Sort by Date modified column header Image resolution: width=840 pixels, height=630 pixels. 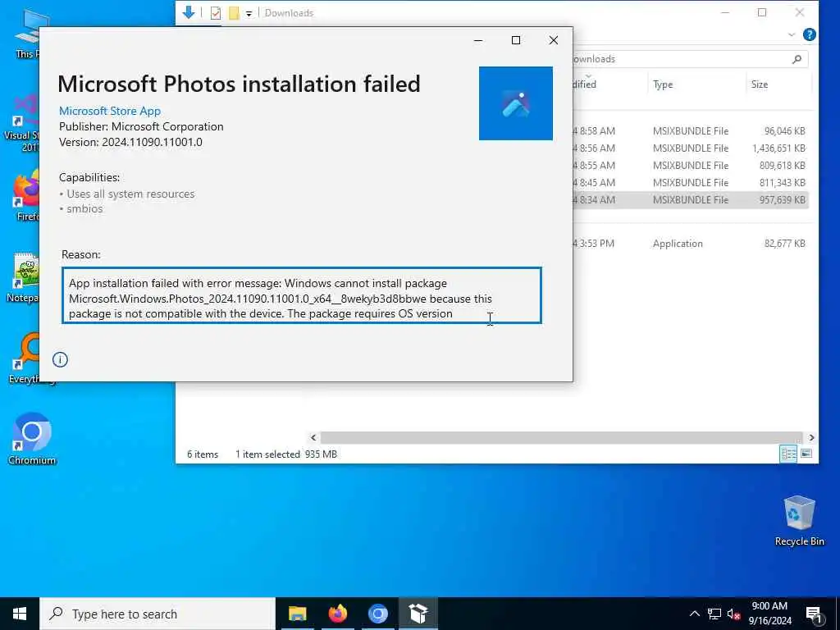click(x=609, y=84)
